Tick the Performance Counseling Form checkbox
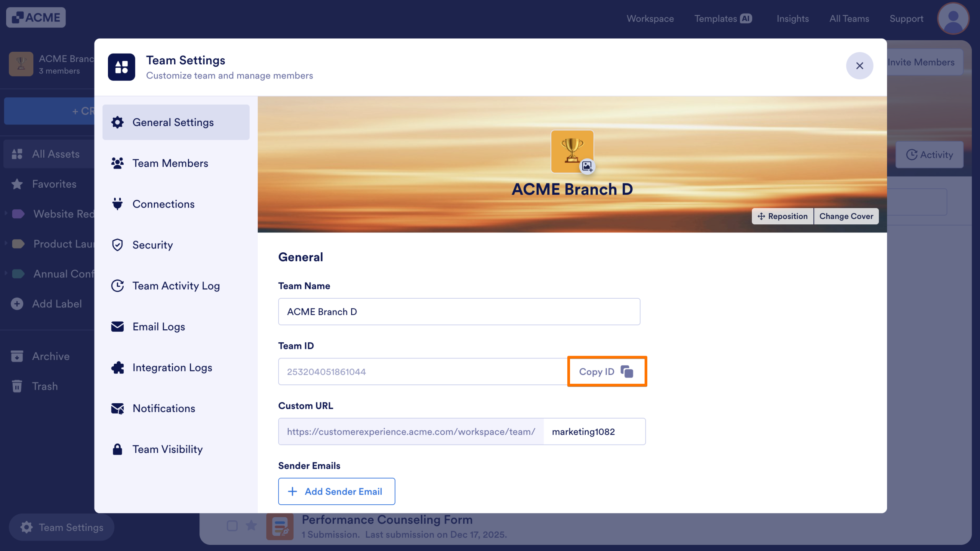Viewport: 980px width, 551px height. [232, 526]
